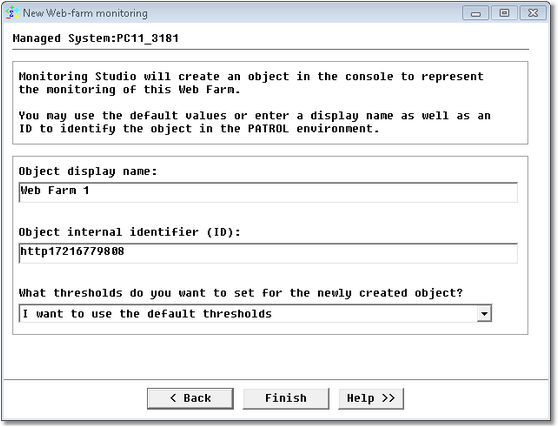Open the Help >> panel
Viewport: 558px width, 428px height.
coord(371,398)
